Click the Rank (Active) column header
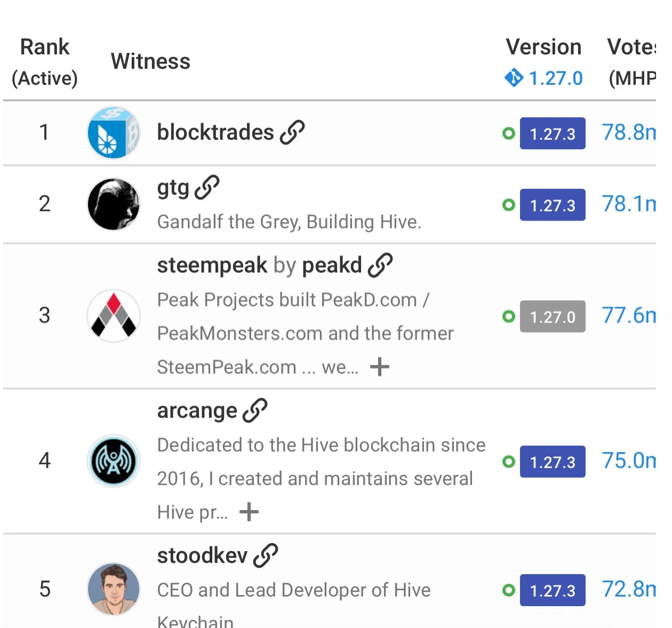This screenshot has width=672, height=628. [45, 62]
